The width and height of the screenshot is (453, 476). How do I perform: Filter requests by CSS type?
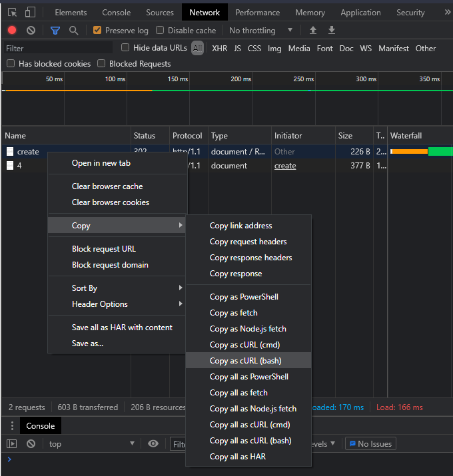(x=254, y=49)
